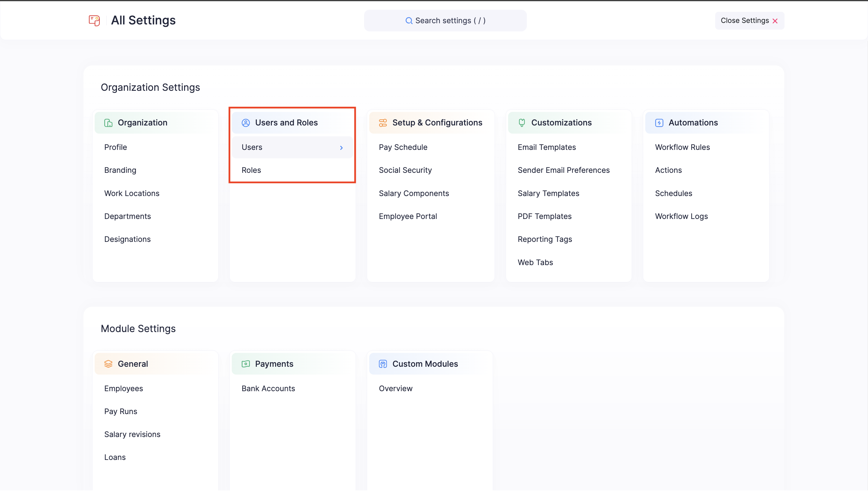
Task: Click the Setup & Configurations icon
Action: click(383, 122)
